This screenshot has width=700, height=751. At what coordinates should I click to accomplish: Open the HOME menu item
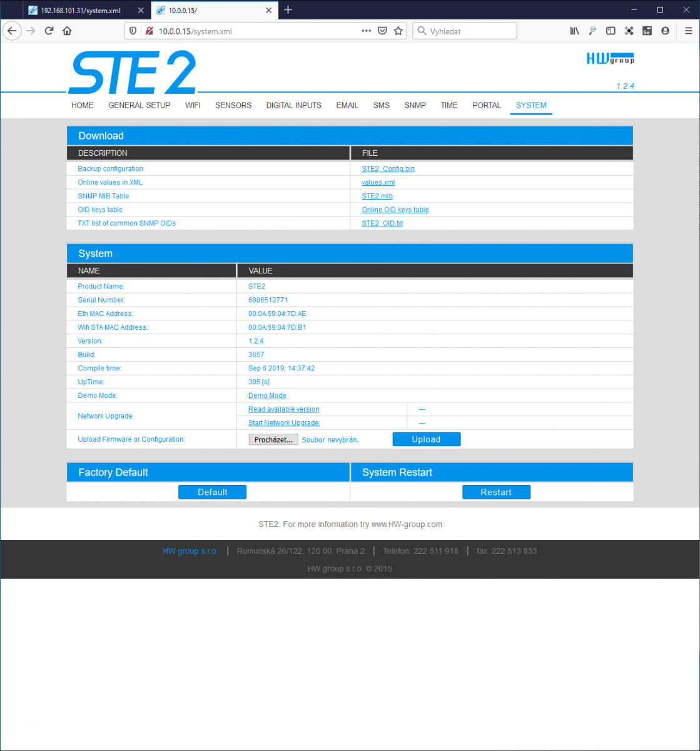point(83,105)
